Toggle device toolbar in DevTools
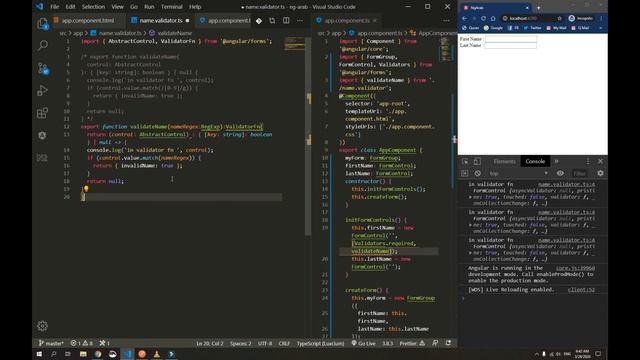The image size is (640, 360). click(477, 162)
